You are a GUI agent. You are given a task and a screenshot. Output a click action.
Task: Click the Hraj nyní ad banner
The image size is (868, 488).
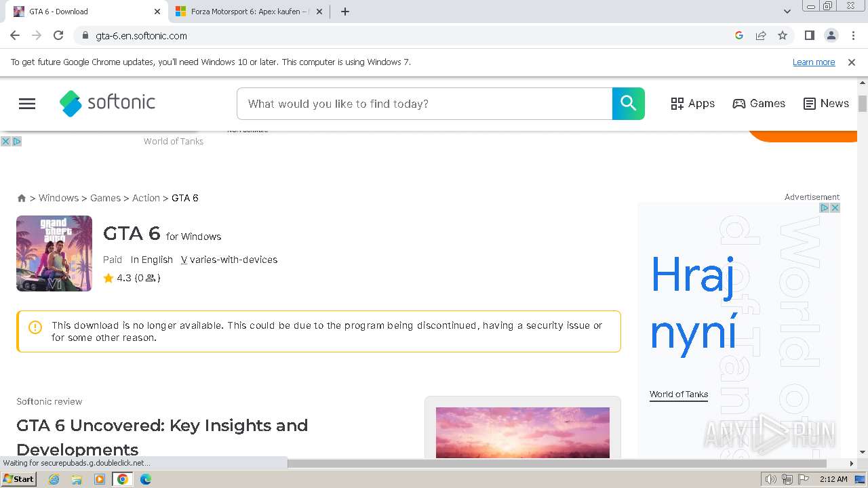pos(693,304)
